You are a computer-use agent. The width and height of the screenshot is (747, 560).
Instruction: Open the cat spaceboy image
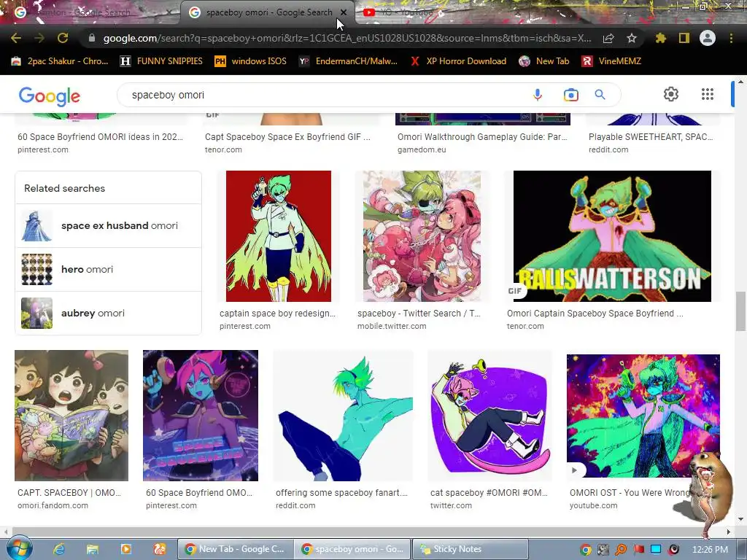[x=489, y=415]
